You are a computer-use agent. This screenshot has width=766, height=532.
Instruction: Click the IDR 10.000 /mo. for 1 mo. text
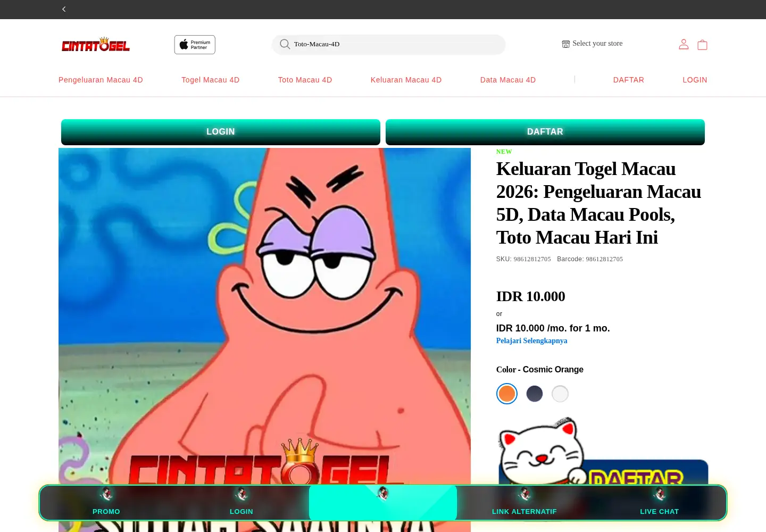pyautogui.click(x=553, y=328)
